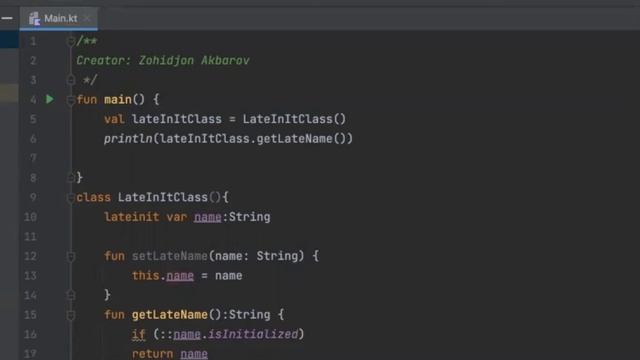Screen dimensions: 640x360
Task: Click the fold end marker on line 8
Action: coord(71,178)
